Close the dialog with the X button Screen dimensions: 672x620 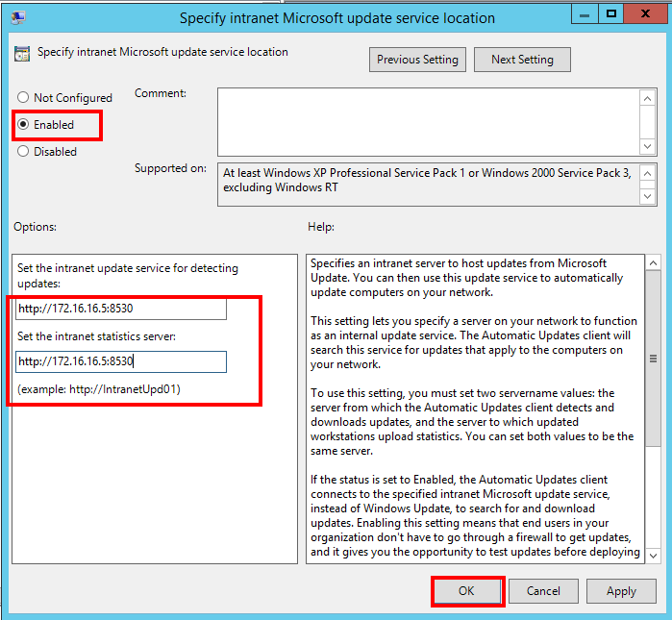click(645, 14)
